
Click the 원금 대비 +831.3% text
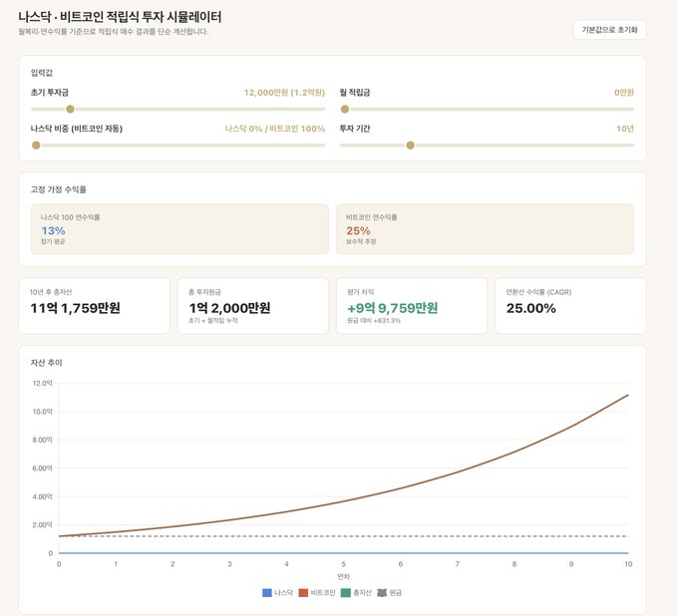click(x=374, y=321)
